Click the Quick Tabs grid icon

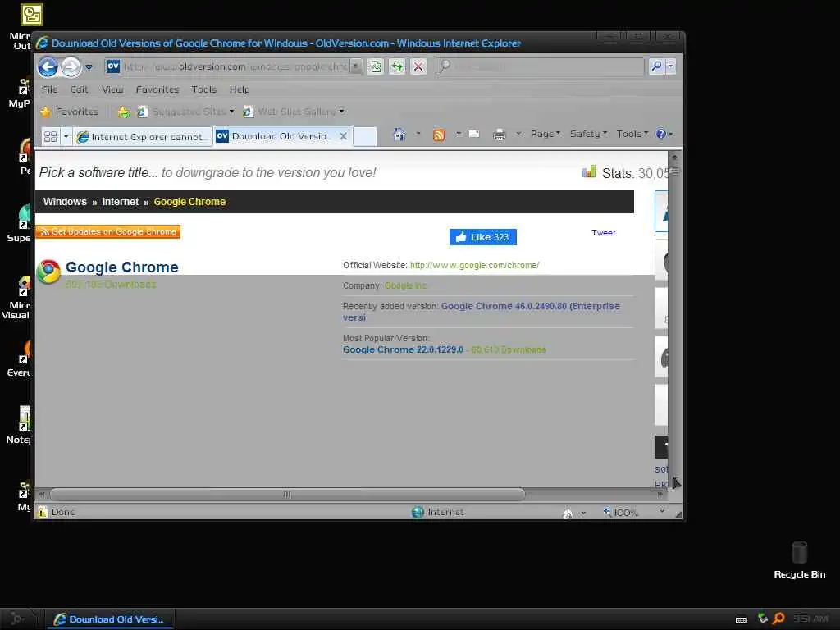[x=50, y=137]
